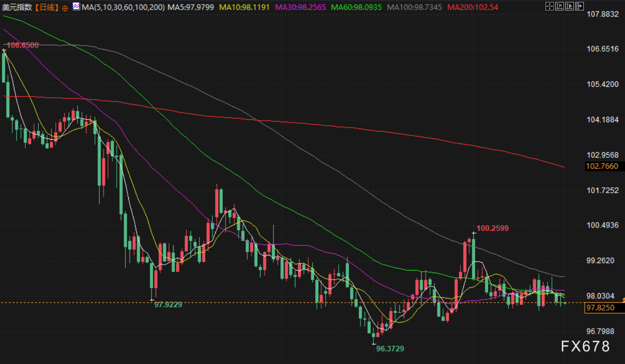Image resolution: width=625 pixels, height=364 pixels.
Task: Click the current price tag 97.8250
Action: coord(601,308)
